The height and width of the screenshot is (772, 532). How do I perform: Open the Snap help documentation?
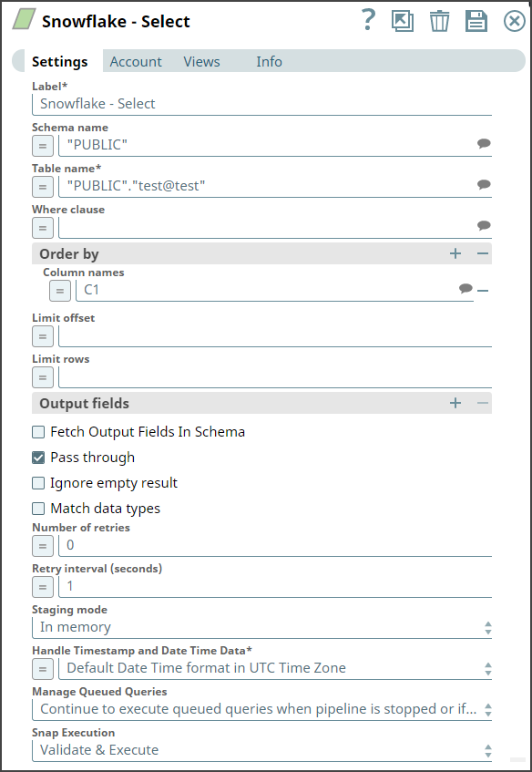click(x=368, y=20)
